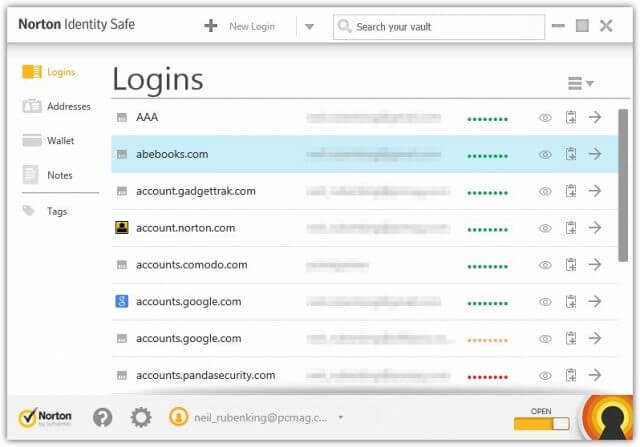Click the green password strength dots for AAA
Screen dimensions: 640x447
tap(487, 119)
